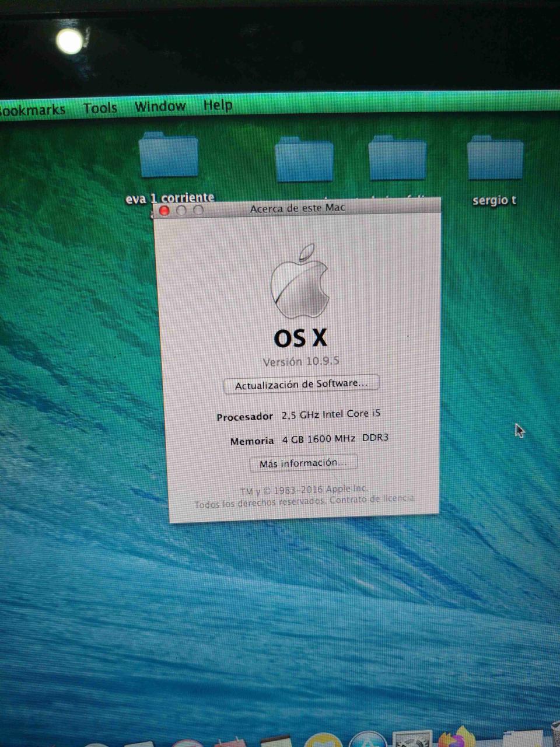Click the 'Versión 10.9.5' text

tap(300, 361)
